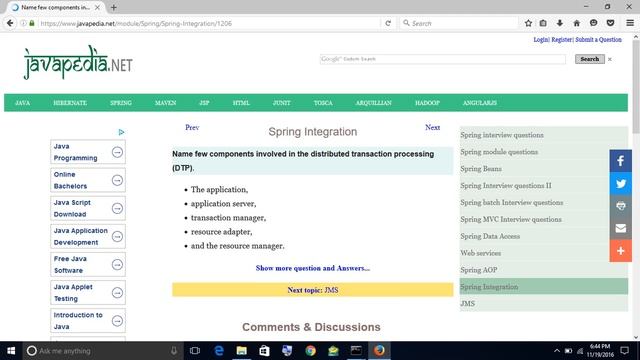Open the Introduction to Java ad

point(88,321)
